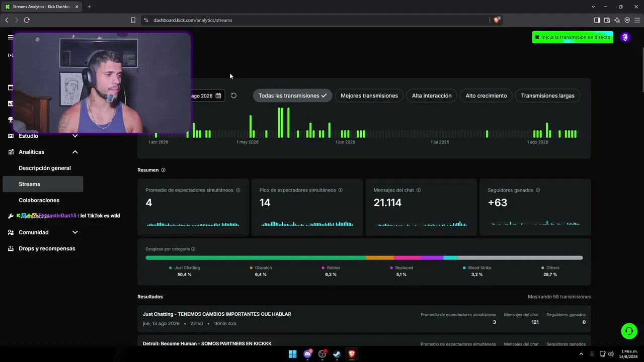The image size is (644, 362).
Task: Open the tab search dropdown arrow
Action: [x=593, y=7]
